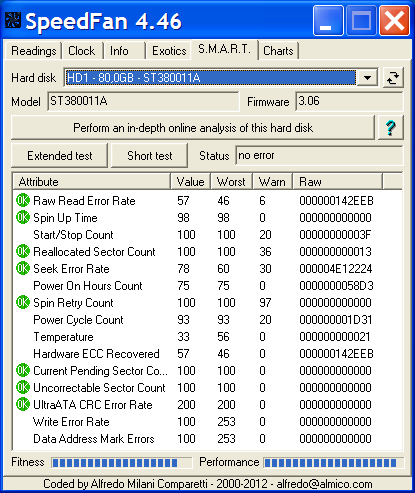Screen dimensions: 415x493
Task: Click the Spin Retry Count label
Action: pyautogui.click(x=73, y=303)
